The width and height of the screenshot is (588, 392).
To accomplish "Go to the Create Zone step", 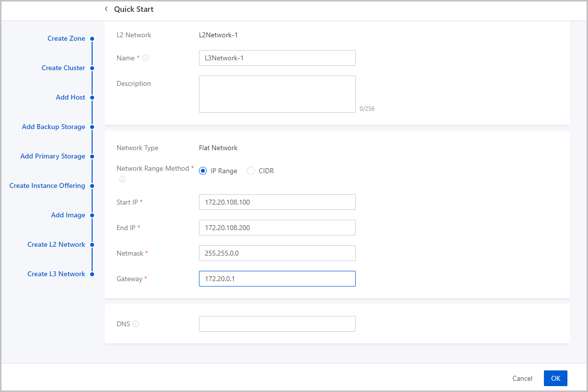I will pos(66,38).
